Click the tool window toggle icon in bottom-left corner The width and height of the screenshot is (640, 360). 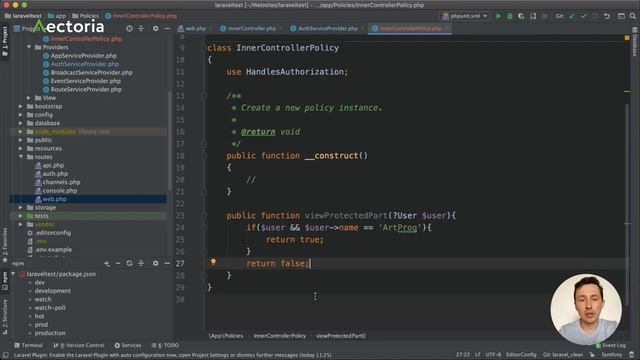click(5, 355)
